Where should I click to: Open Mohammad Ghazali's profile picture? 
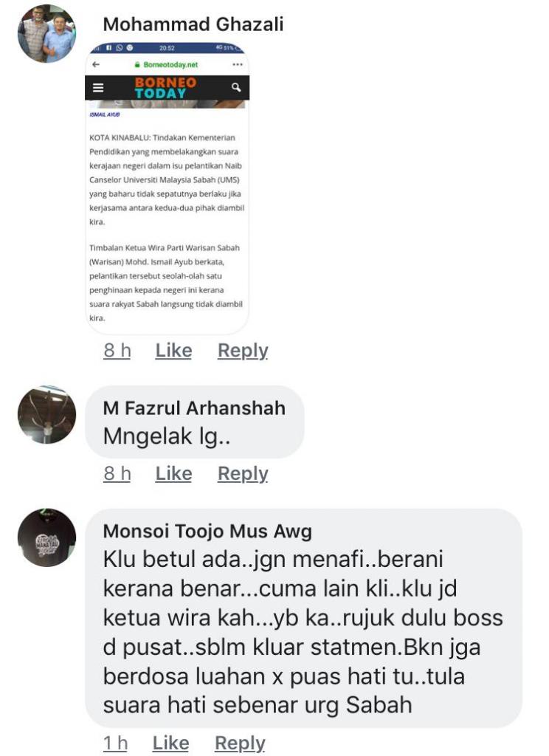(46, 34)
